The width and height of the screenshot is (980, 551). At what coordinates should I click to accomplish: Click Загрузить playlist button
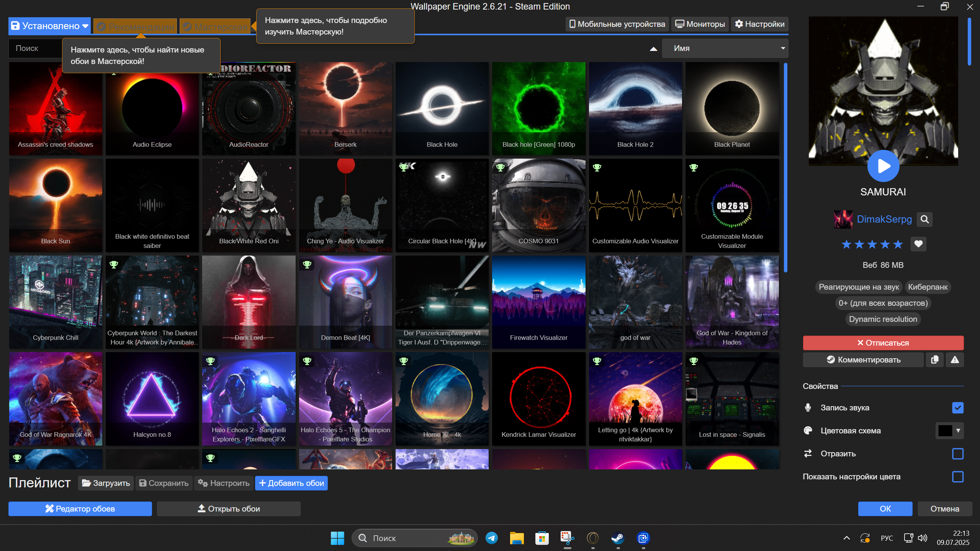click(106, 483)
